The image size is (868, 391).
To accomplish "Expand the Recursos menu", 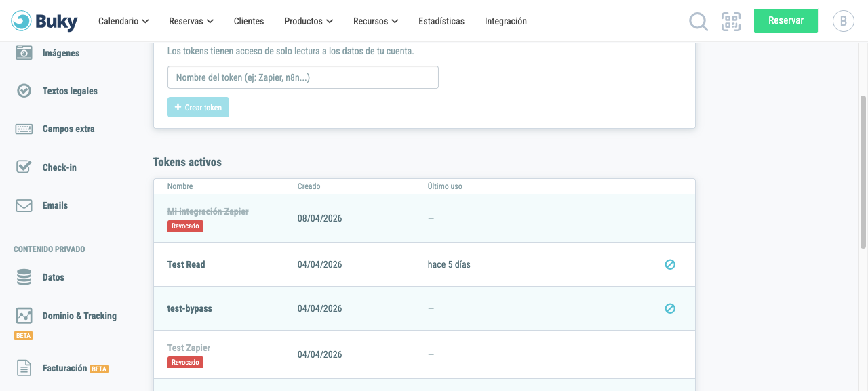I will (376, 21).
